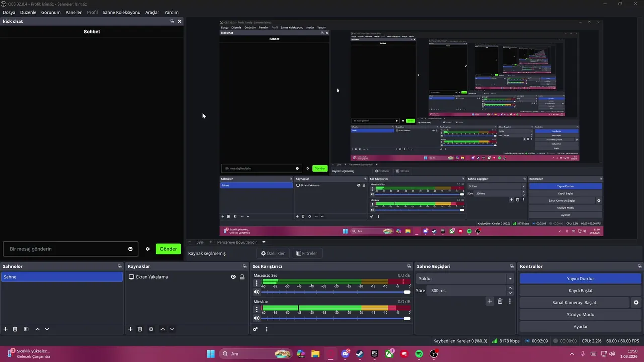Mute Mic/Aux with speaker icon
The height and width of the screenshot is (362, 644).
(x=257, y=318)
